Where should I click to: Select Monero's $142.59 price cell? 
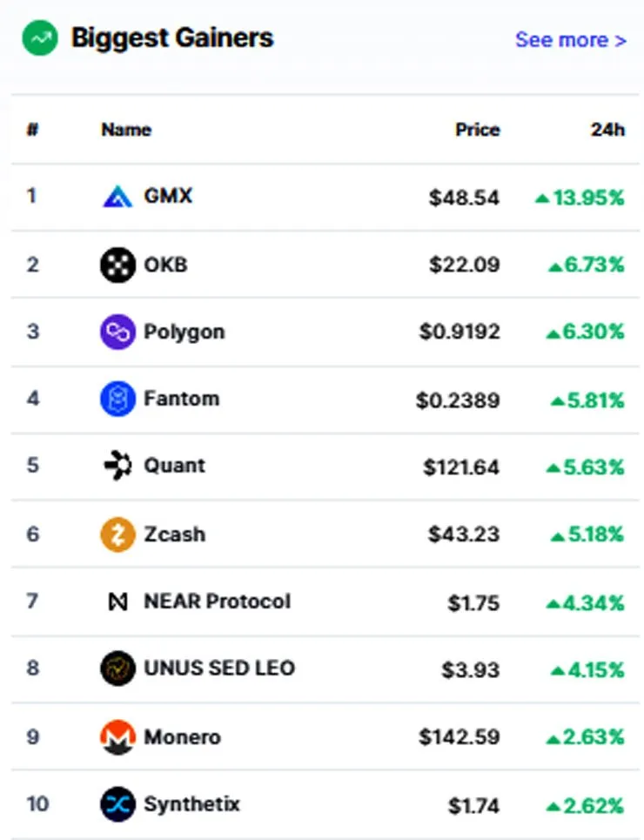[x=460, y=737]
